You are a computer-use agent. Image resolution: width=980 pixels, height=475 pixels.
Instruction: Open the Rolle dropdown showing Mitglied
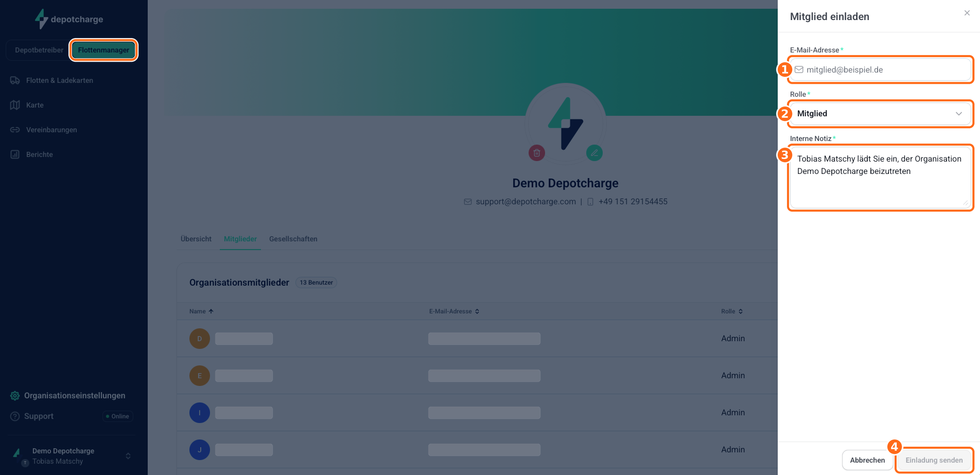tap(881, 114)
